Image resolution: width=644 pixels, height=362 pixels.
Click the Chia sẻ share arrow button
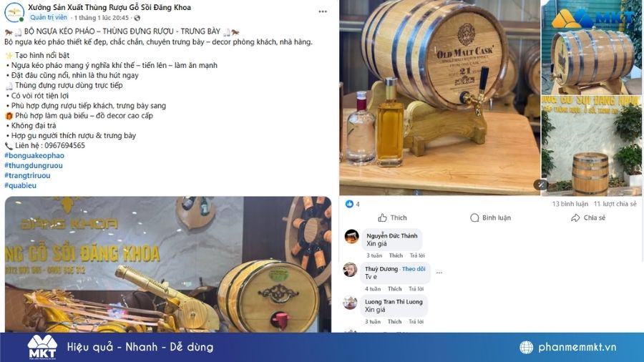(x=588, y=218)
